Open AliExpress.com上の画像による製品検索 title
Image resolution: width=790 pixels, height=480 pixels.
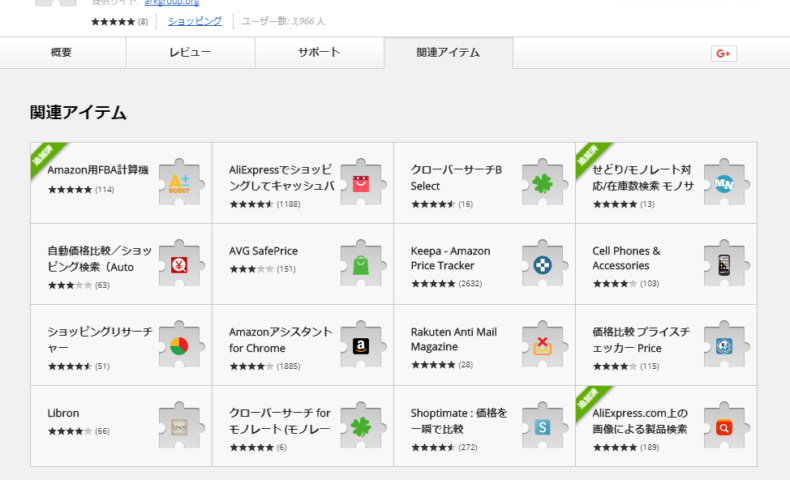(x=640, y=421)
